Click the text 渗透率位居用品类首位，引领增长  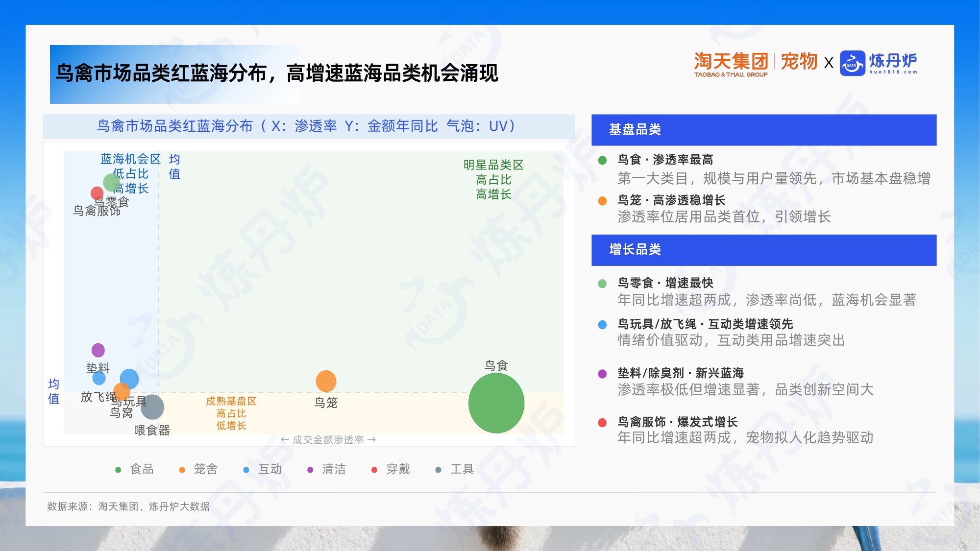click(x=724, y=217)
